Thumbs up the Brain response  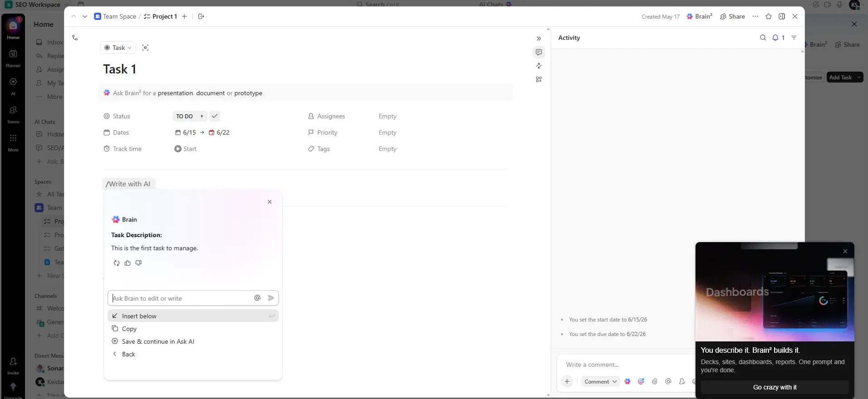[x=128, y=263]
